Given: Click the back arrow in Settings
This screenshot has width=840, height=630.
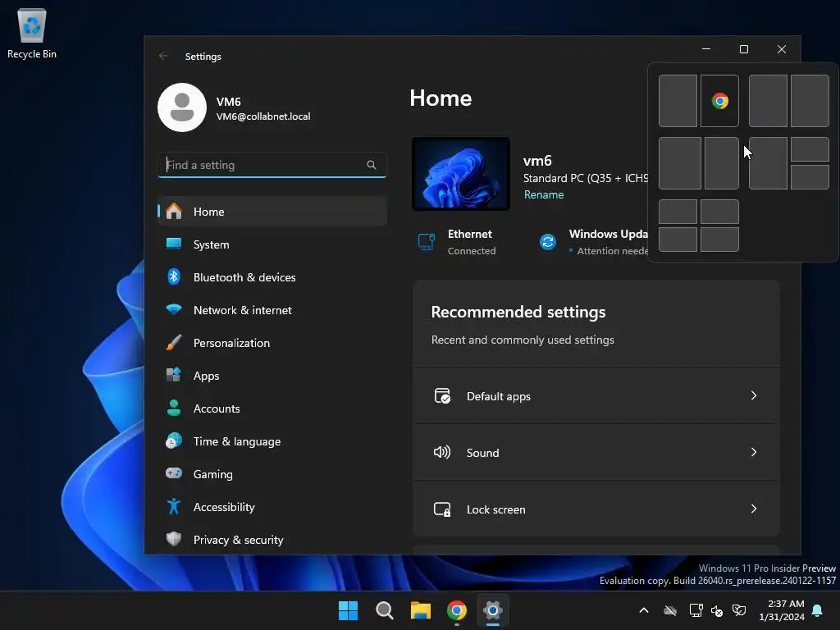Looking at the screenshot, I should (x=164, y=57).
